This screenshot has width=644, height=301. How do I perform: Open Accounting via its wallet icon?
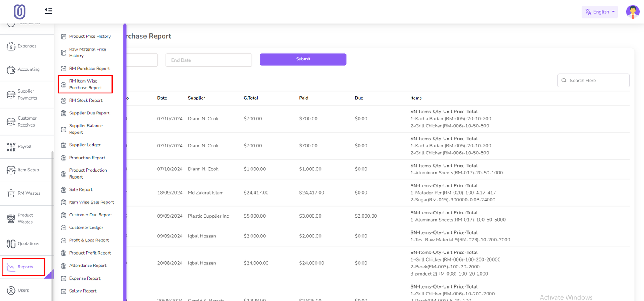click(11, 70)
